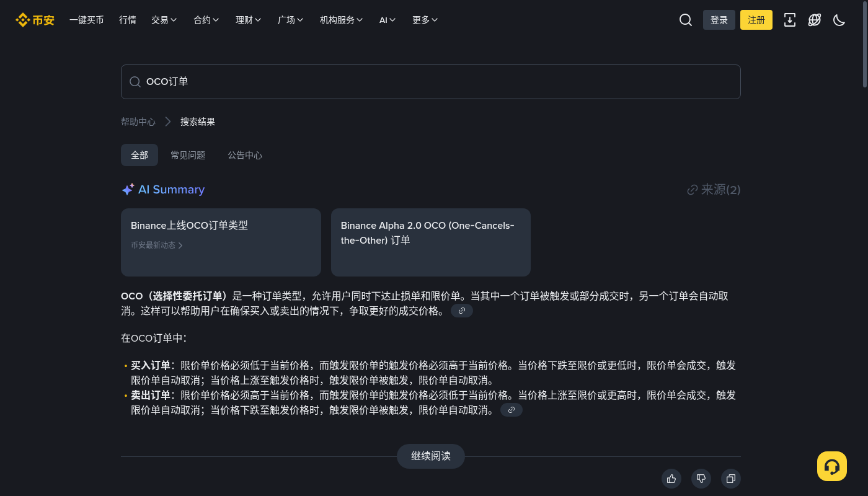868x496 pixels.
Task: Open the Binance Alpha 2.0 OCO source card
Action: 431,242
